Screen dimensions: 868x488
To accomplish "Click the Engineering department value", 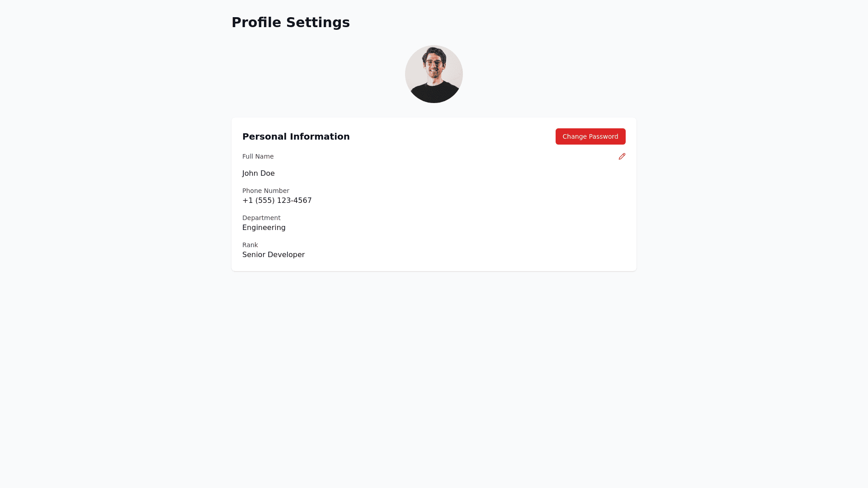I will pyautogui.click(x=264, y=228).
